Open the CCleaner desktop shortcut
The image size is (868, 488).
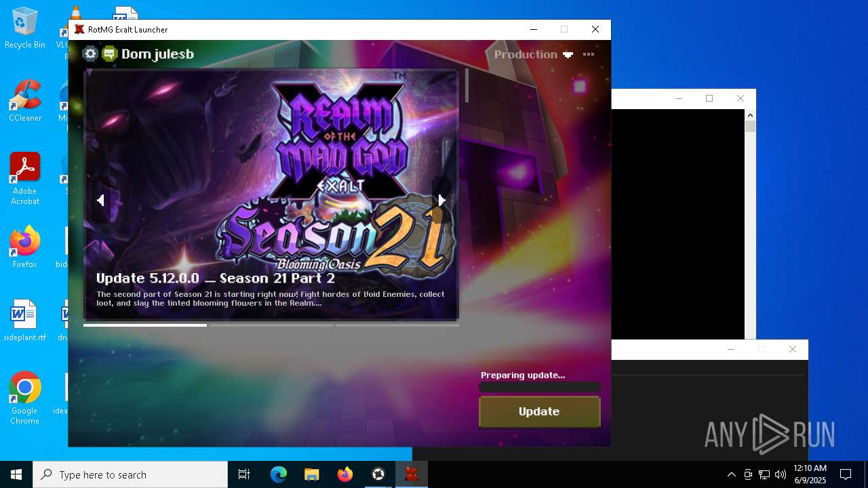(x=25, y=102)
